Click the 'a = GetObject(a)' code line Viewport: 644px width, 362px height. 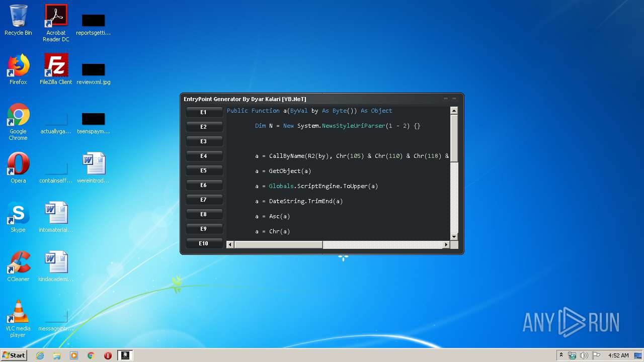pyautogui.click(x=283, y=171)
